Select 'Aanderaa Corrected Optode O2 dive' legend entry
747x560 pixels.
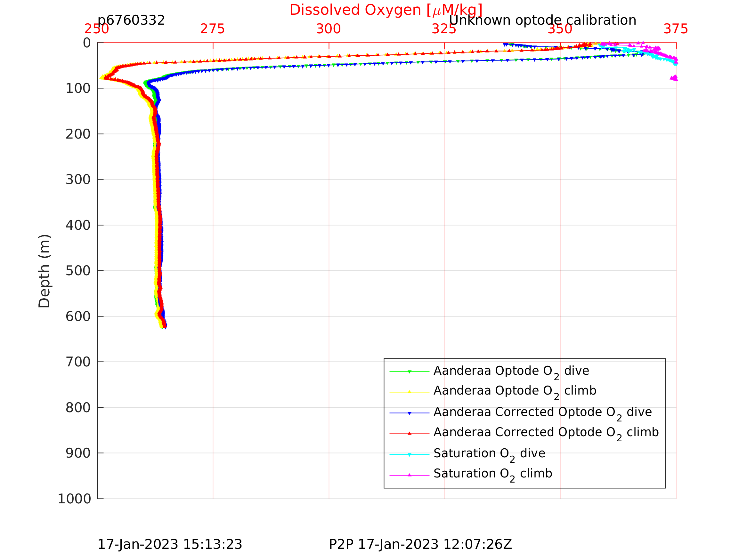[x=542, y=412]
